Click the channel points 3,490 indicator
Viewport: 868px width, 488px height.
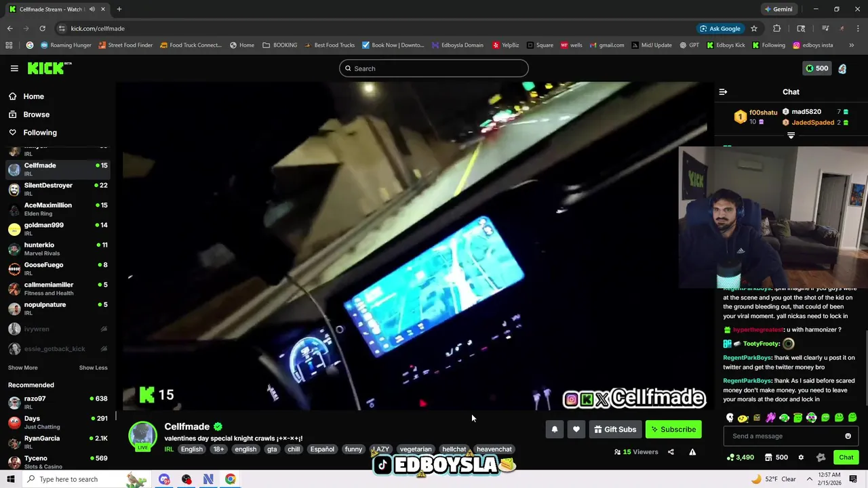point(740,457)
